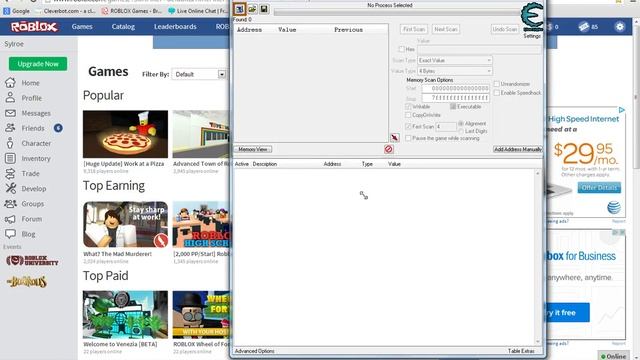Open Games tab in Roblox header
The image size is (640, 360).
(x=82, y=27)
